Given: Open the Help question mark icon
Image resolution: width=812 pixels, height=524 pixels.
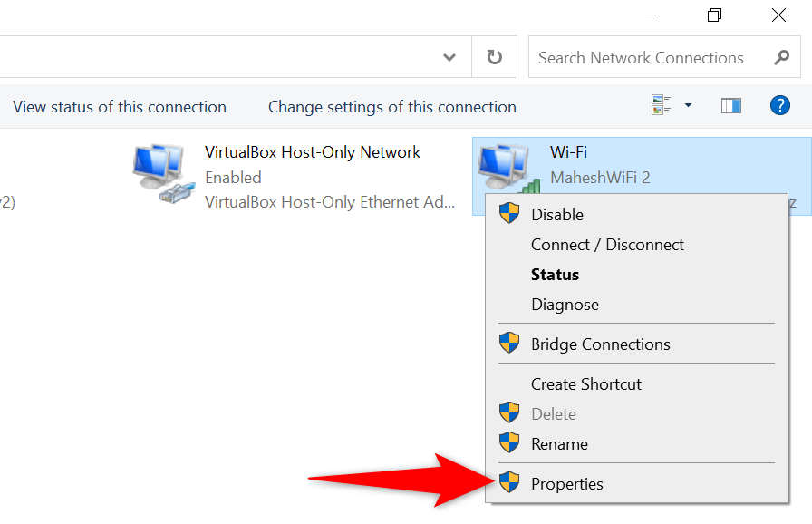Looking at the screenshot, I should (779, 106).
